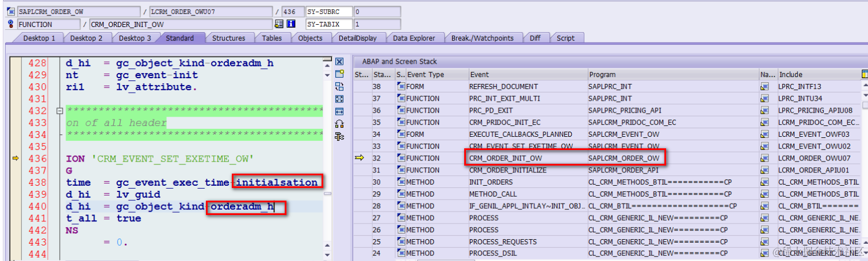Maximize the tool with full-screen icon
This screenshot has width=868, height=261.
coord(339,99)
